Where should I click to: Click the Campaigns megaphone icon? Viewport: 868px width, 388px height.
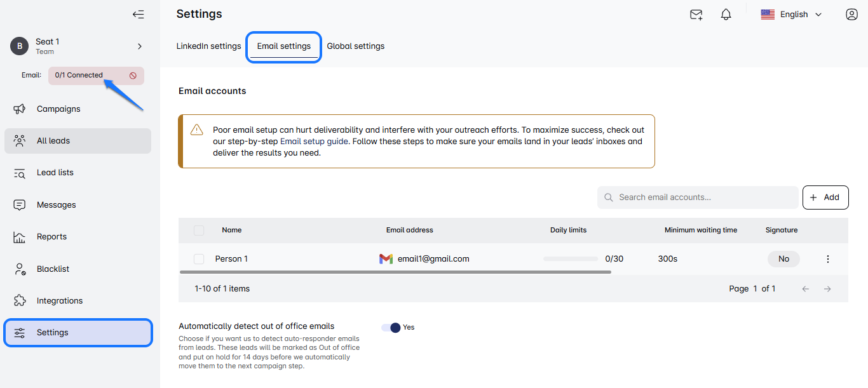[20, 109]
